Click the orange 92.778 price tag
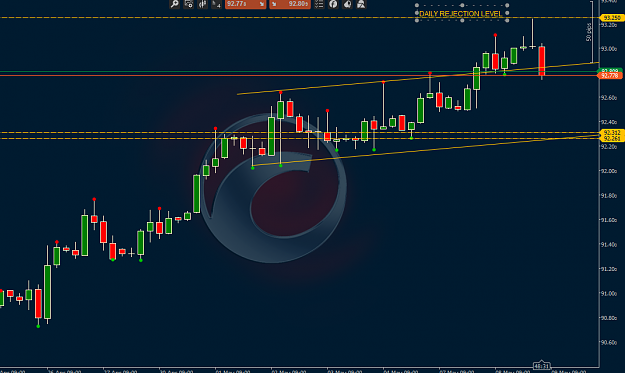Screen dimensions: 625x373 [610, 75]
